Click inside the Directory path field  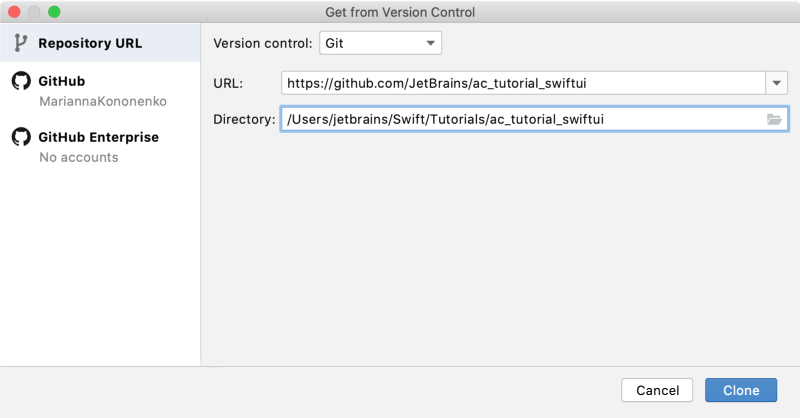tap(534, 119)
